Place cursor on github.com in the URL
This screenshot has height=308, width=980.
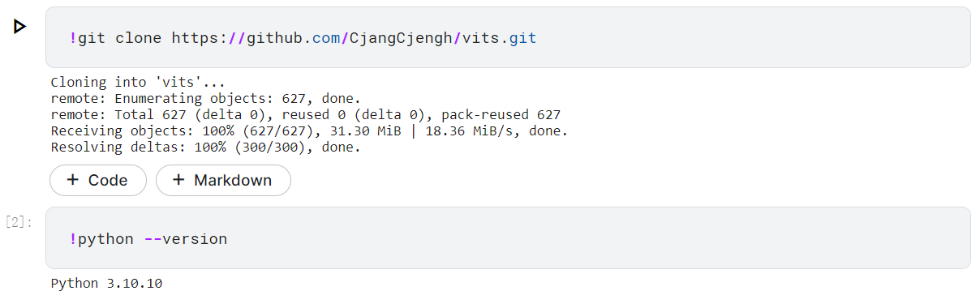coord(293,38)
